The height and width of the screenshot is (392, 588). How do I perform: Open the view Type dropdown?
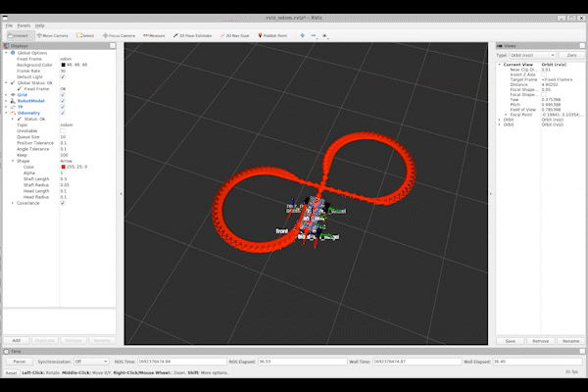click(x=532, y=55)
